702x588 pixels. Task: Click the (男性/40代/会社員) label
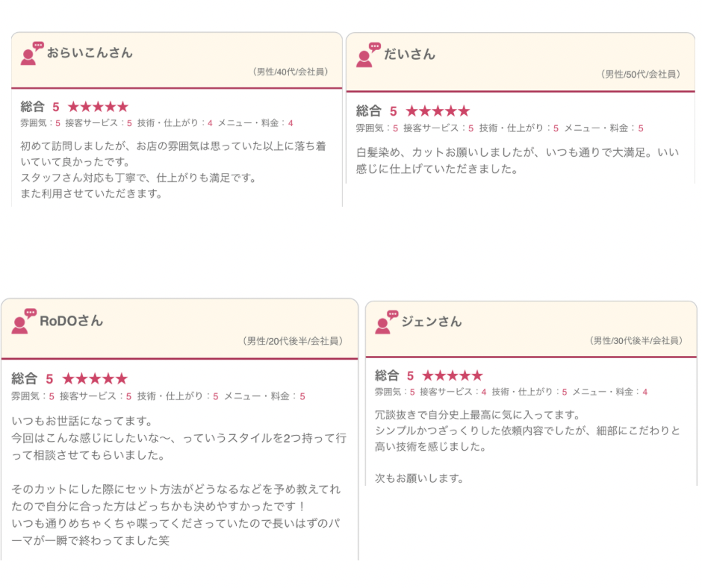[x=291, y=72]
